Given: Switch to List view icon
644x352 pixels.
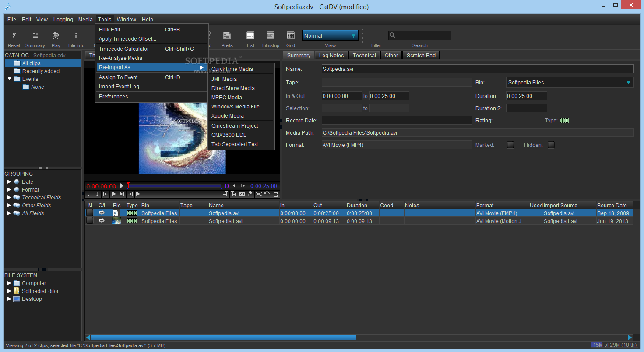Looking at the screenshot, I should coord(250,36).
